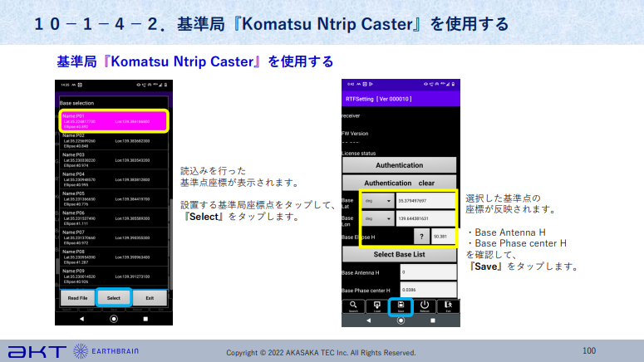Tap the Load icon in RTFSetting toolbar
Viewport: 644px width, 362px height.
coord(376,306)
